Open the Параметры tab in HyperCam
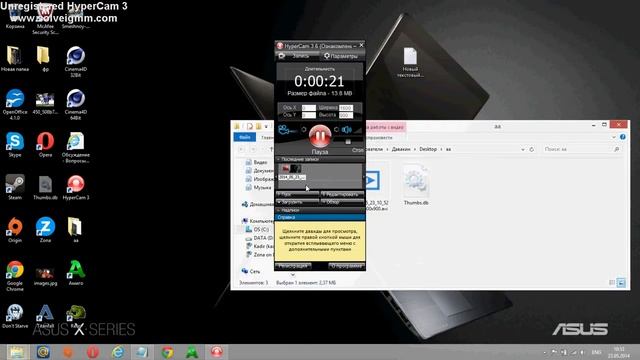This screenshot has width=640, height=360. [x=341, y=56]
